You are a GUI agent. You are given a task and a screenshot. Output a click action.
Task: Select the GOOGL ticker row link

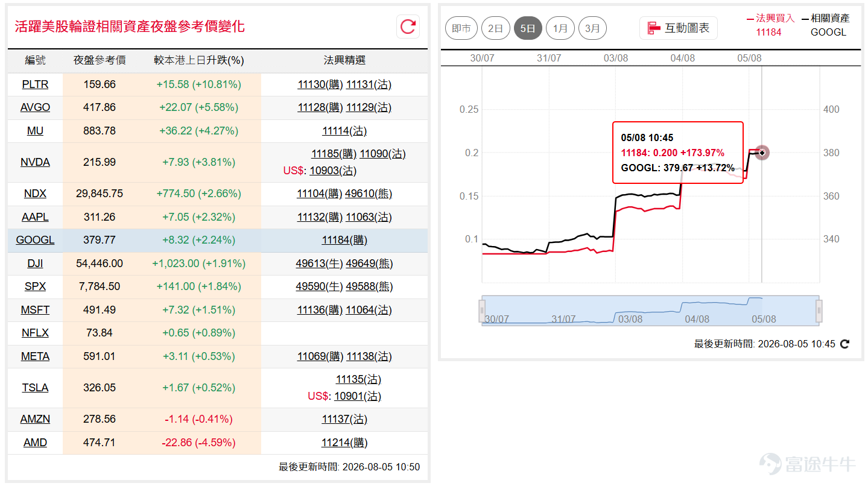(x=35, y=240)
